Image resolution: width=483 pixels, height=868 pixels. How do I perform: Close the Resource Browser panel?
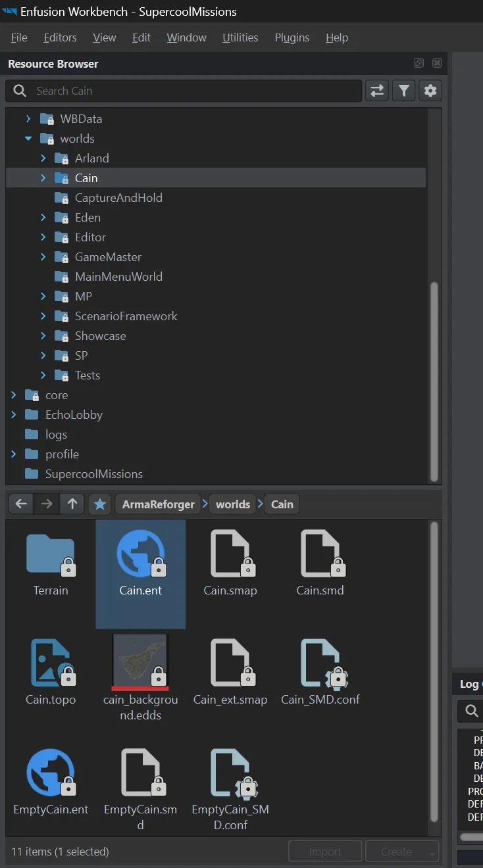[x=437, y=63]
